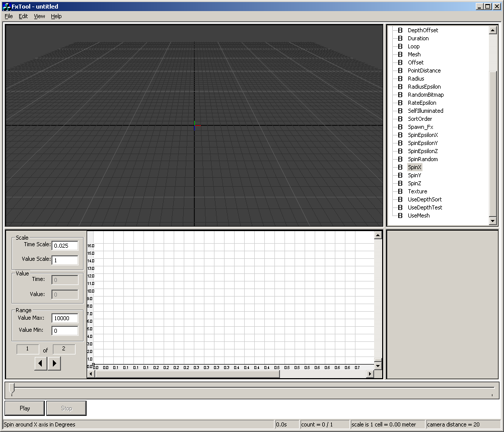Click the icon next to Spawn_Fx
Image resolution: width=504 pixels, height=432 pixels.
(400, 127)
